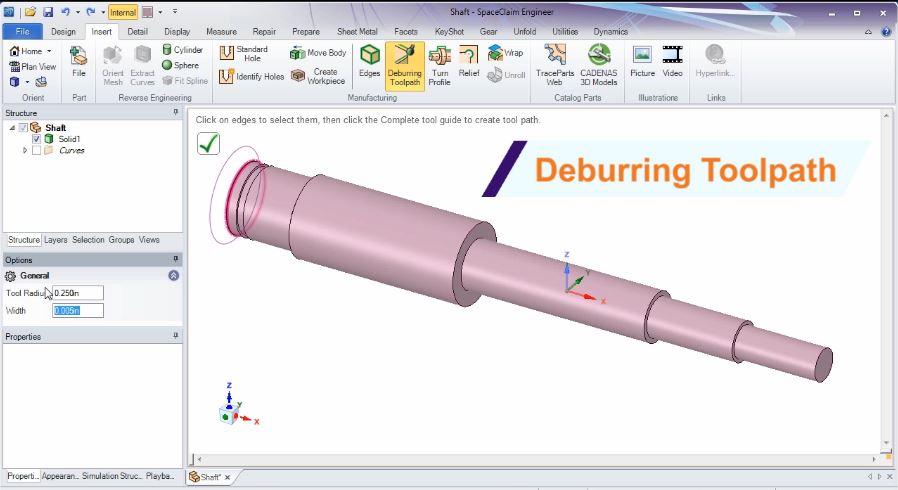The width and height of the screenshot is (898, 490).
Task: Activate the Relief tool
Action: pos(468,61)
